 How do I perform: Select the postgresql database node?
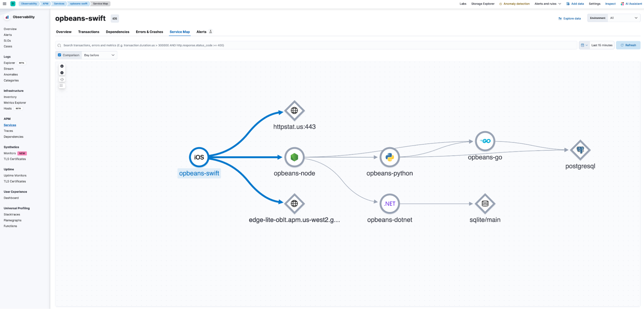580,150
